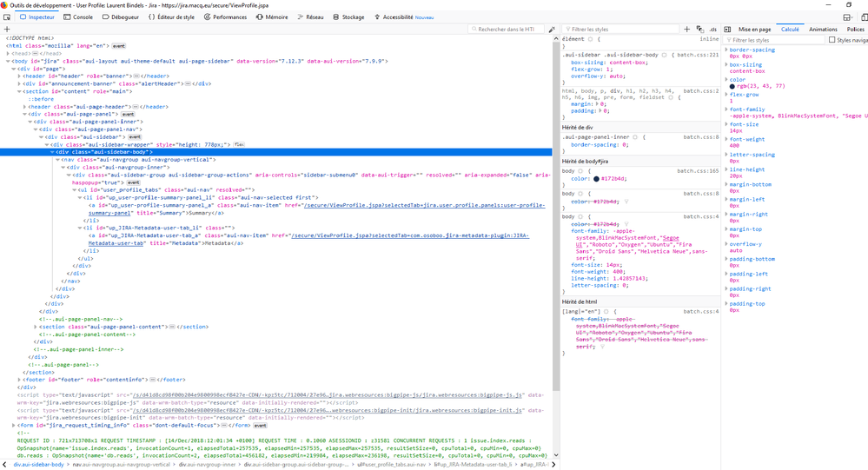Select div.aui-sidebar-body breadcrumb
868x470 pixels.
point(39,465)
